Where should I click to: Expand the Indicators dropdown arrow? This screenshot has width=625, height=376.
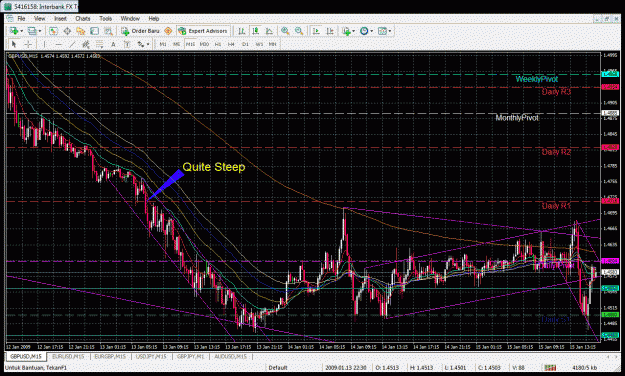(x=354, y=31)
